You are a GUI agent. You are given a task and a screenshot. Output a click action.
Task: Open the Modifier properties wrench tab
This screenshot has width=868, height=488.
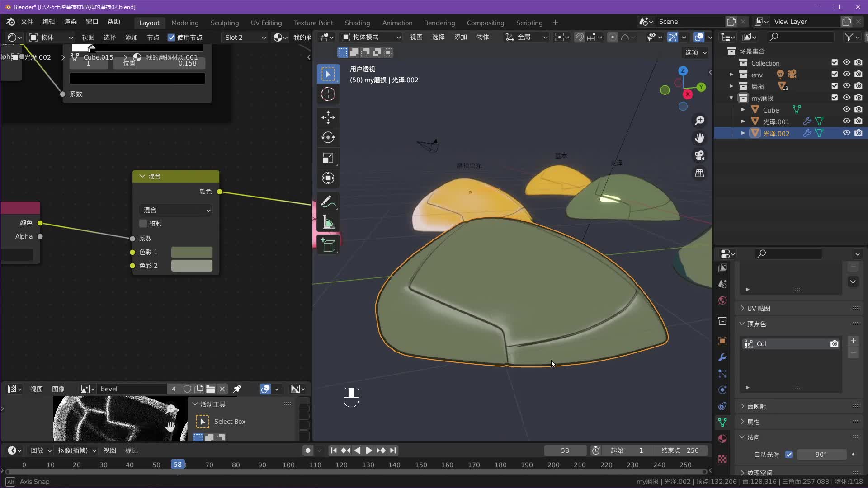(722, 357)
